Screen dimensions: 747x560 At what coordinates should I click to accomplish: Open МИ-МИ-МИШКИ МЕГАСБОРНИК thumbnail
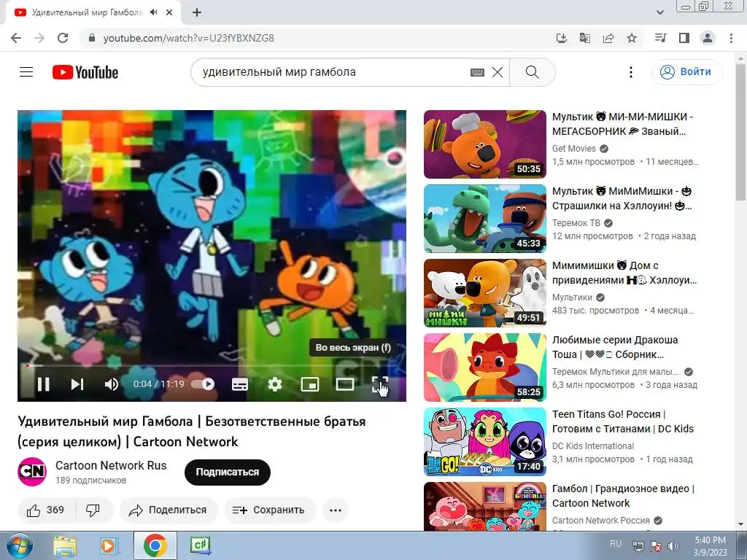click(x=485, y=144)
